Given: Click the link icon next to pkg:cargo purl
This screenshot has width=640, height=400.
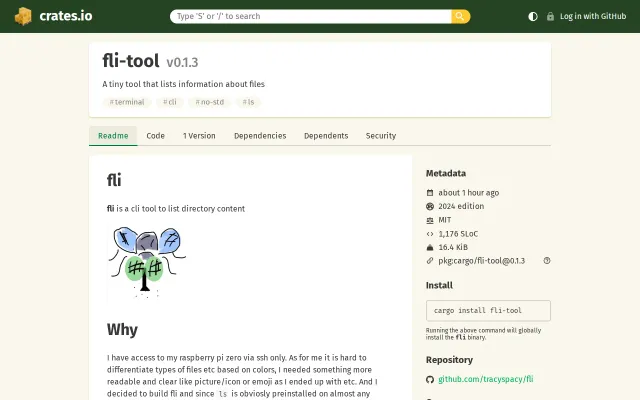Looking at the screenshot, I should point(430,260).
